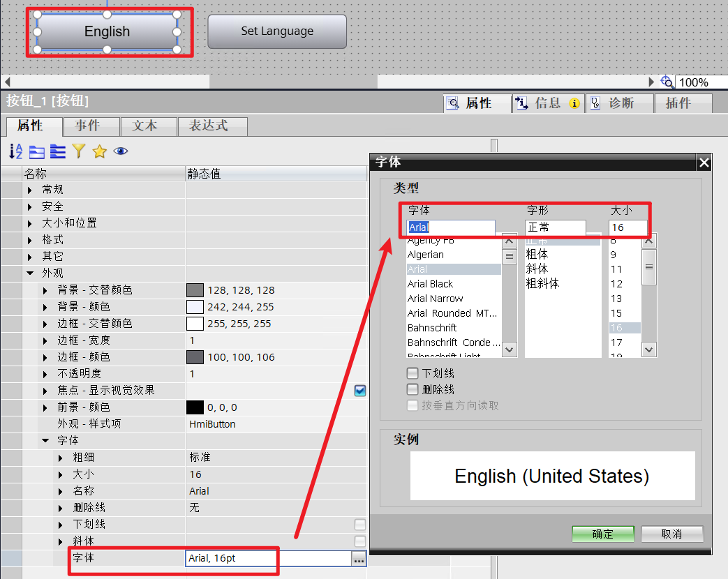This screenshot has width=728, height=579.
Task: Uncheck the 焦点-显示视觉效果 checkbox
Action: [x=360, y=391]
